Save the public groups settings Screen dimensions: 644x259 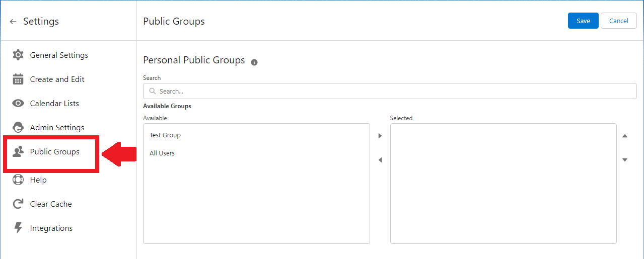click(583, 21)
